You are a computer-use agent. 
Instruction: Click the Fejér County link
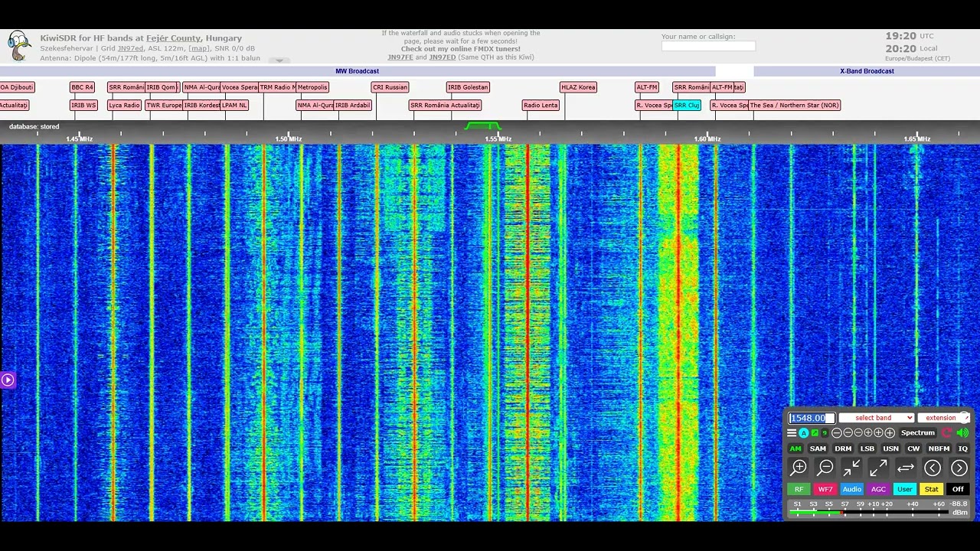[174, 38]
